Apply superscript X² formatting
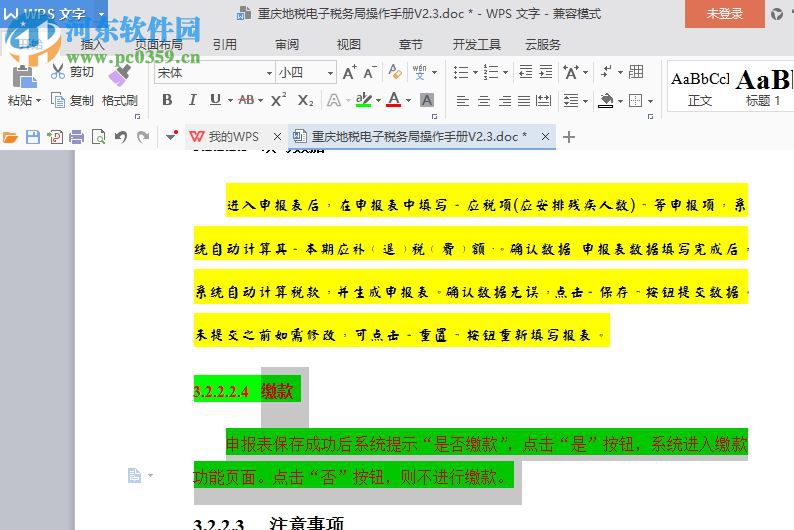794x530 pixels. (278, 100)
